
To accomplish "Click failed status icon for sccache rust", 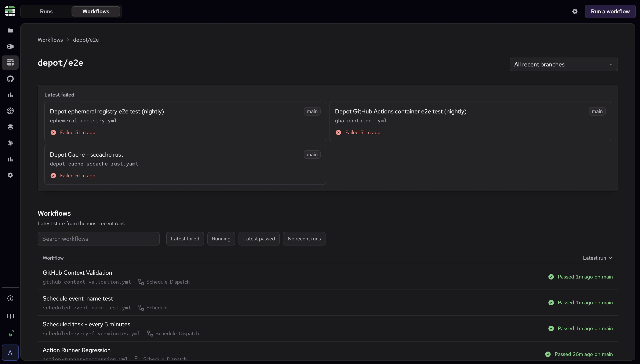I will (x=53, y=176).
